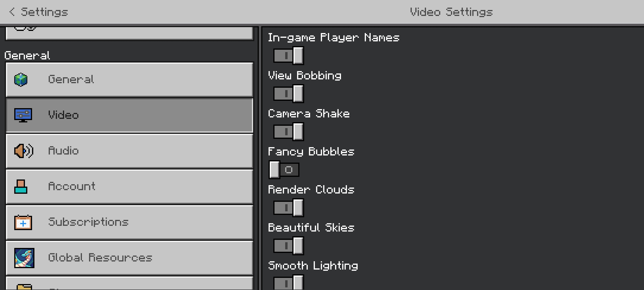The height and width of the screenshot is (290, 644).
Task: Return to Settings via header label
Action: pos(44,12)
